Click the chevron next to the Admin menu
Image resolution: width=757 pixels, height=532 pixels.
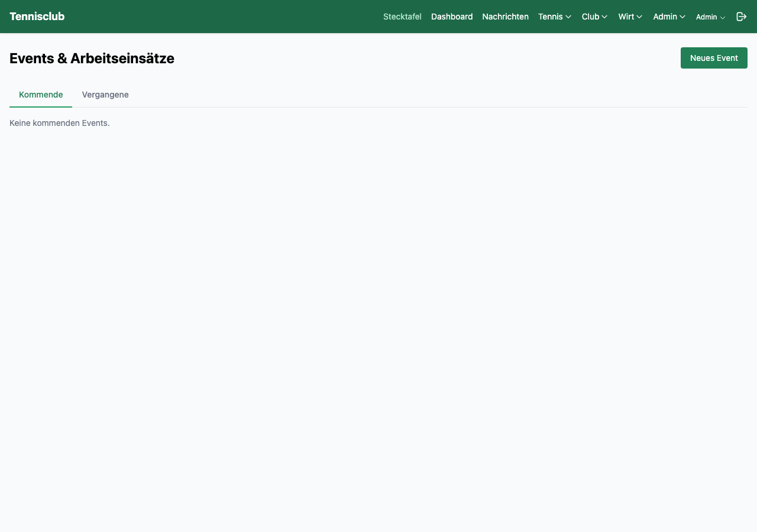[682, 17]
